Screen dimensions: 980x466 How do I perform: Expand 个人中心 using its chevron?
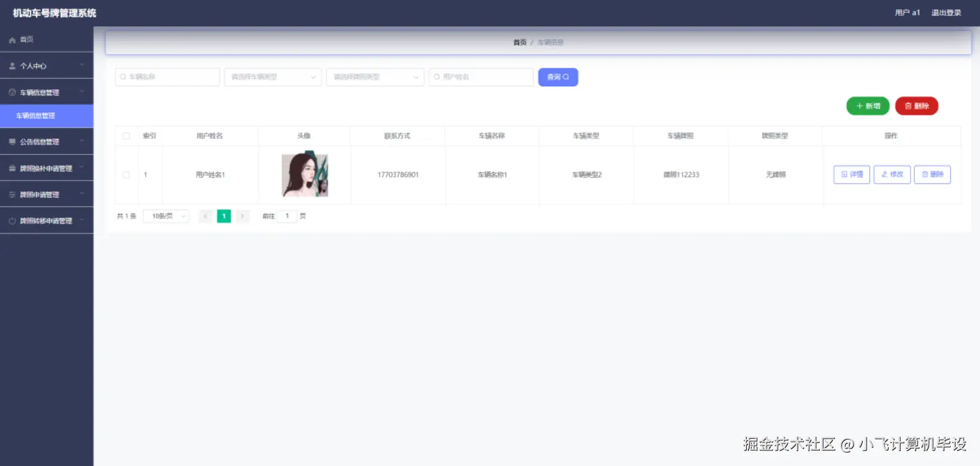(82, 65)
